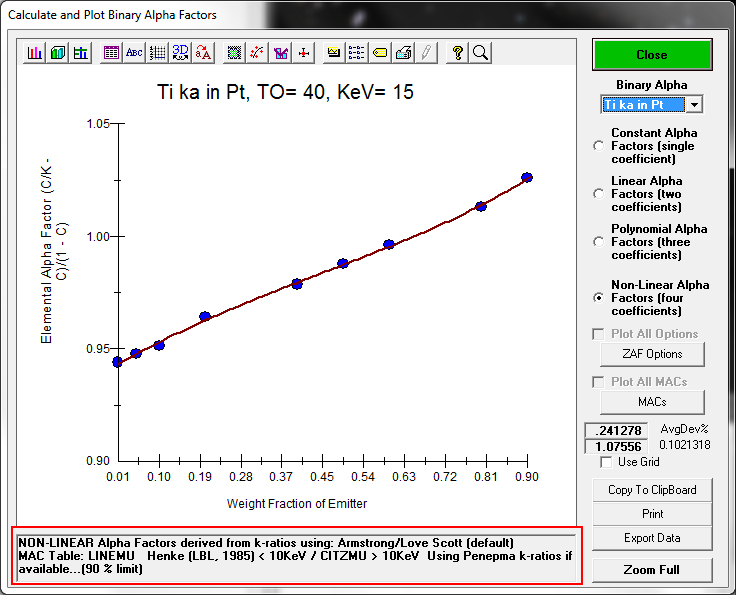Open the 3D view settings icon
Viewport: 736px width, 595px height.
pyautogui.click(x=181, y=53)
